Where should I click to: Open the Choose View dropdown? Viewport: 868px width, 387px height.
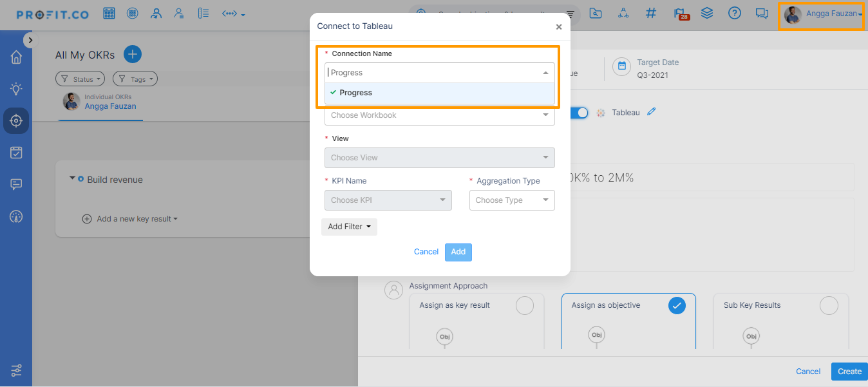[440, 158]
